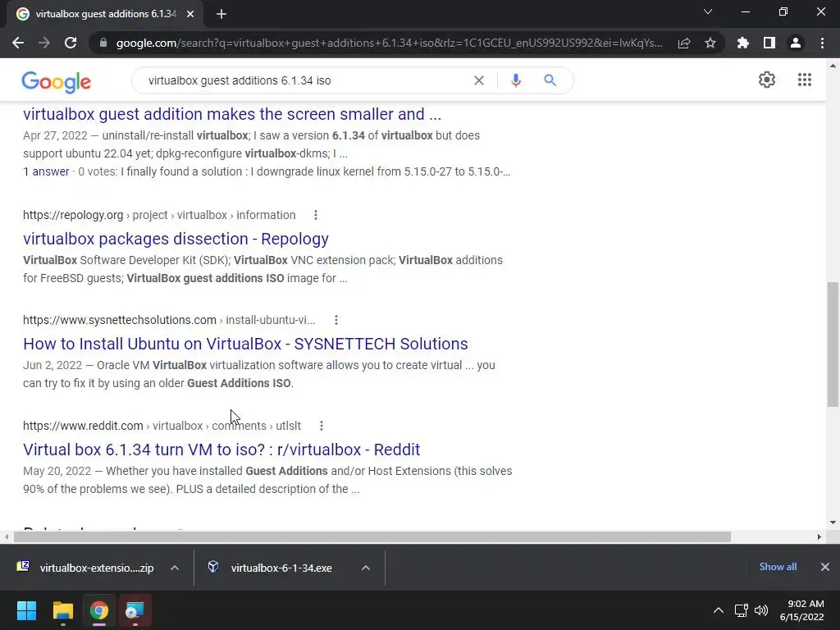Click the Google search magnifier button
The width and height of the screenshot is (840, 630).
(x=550, y=80)
